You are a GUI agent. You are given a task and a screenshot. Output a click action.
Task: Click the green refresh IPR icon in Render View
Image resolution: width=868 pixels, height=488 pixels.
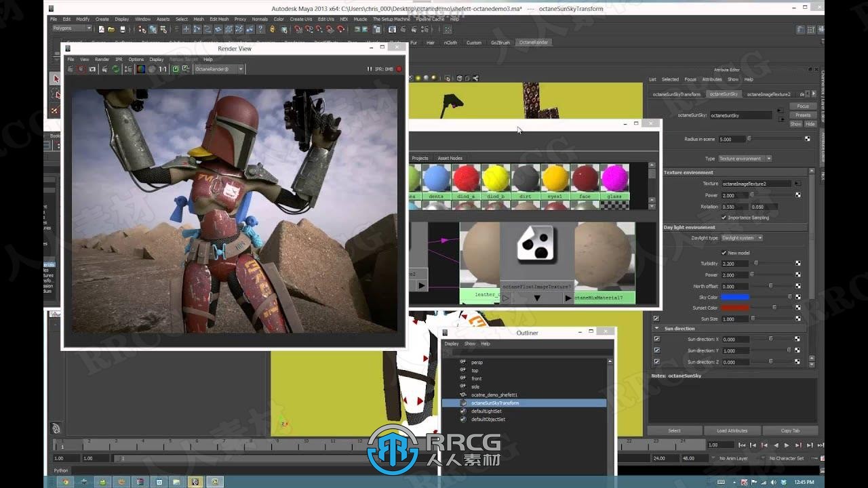(116, 69)
